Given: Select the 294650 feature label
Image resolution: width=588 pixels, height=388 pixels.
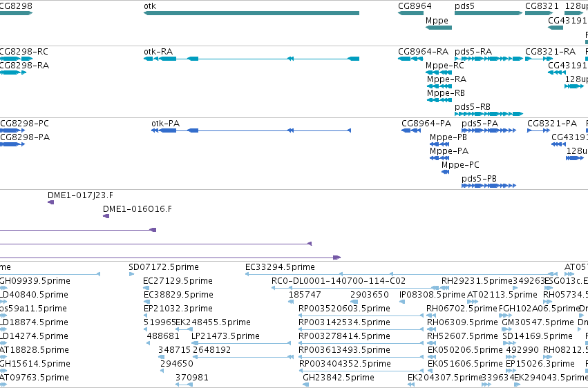Looking at the screenshot, I should 177,364.
